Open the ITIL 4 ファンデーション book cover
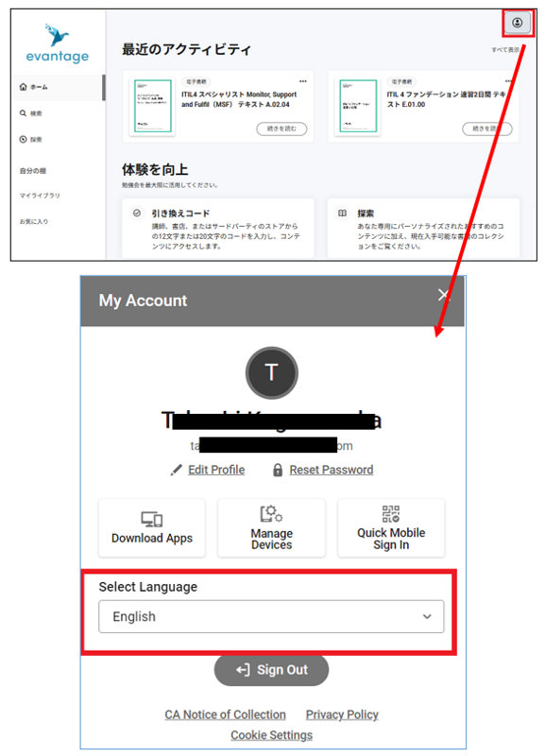This screenshot has width=545, height=756. (x=358, y=106)
